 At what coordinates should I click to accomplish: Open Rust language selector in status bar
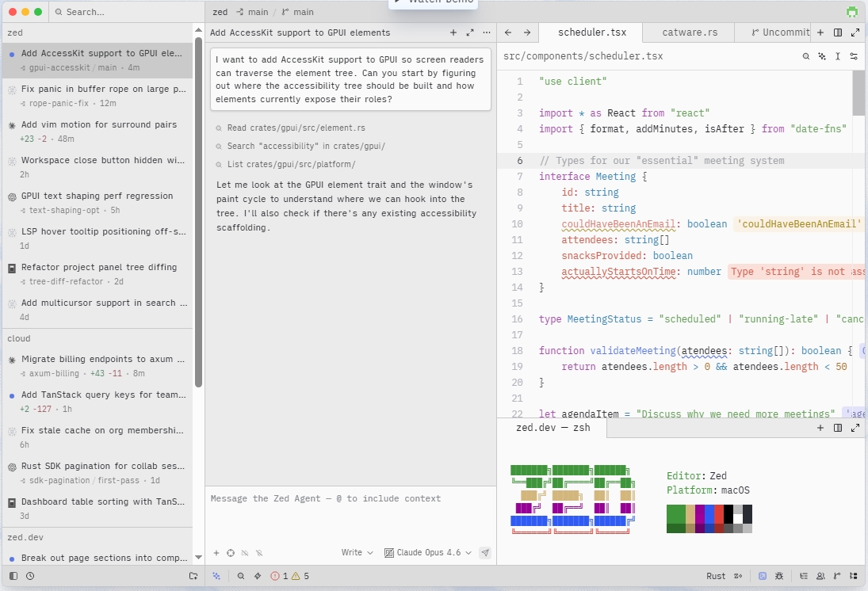pos(716,576)
